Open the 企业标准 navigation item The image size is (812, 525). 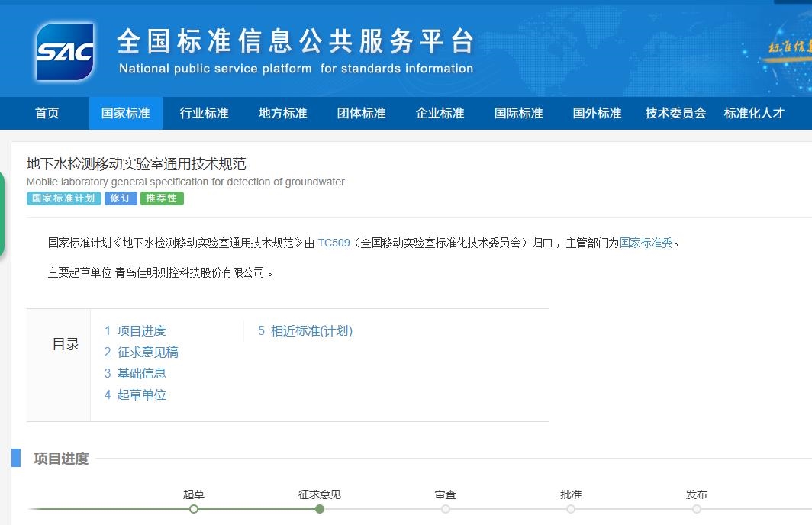[x=440, y=113]
